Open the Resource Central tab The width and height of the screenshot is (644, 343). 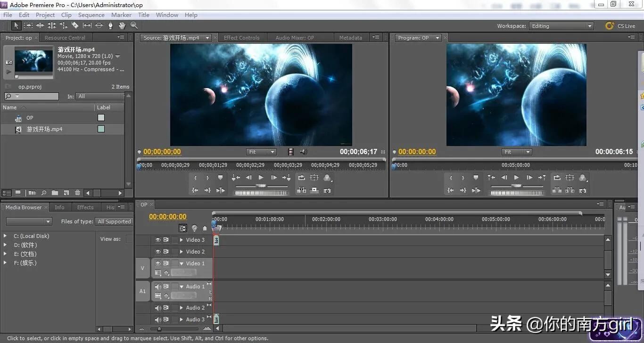65,38
